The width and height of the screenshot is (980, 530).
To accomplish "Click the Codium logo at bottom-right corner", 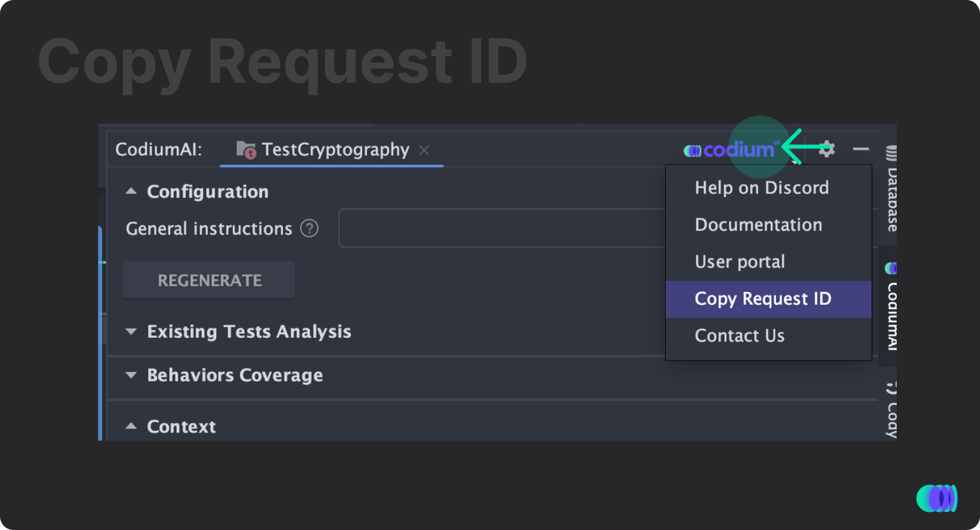I will tap(937, 498).
